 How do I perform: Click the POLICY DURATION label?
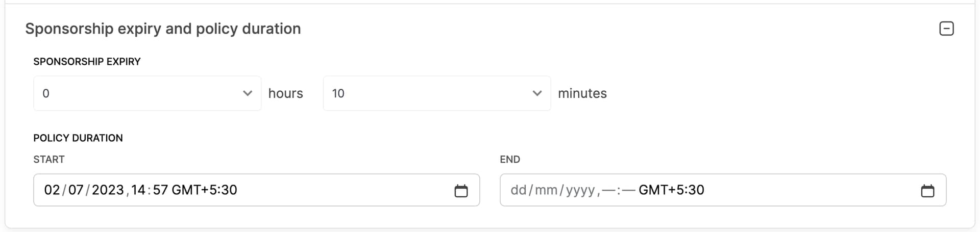(78, 138)
